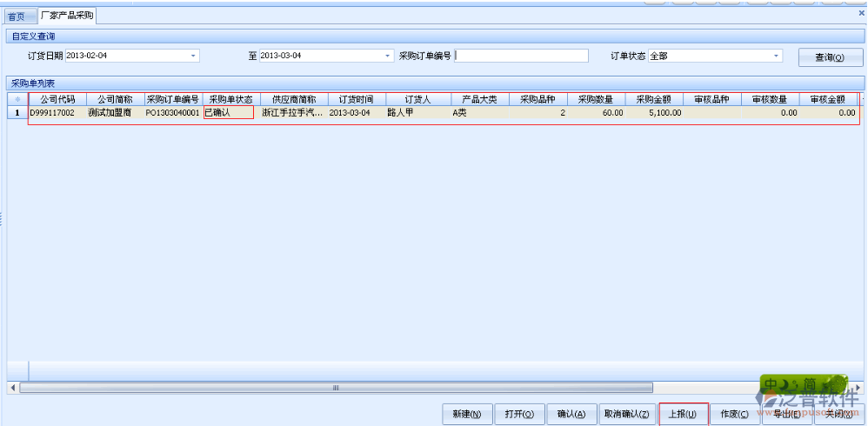Select row 1 via its row header
This screenshot has width=868, height=426.
point(17,113)
